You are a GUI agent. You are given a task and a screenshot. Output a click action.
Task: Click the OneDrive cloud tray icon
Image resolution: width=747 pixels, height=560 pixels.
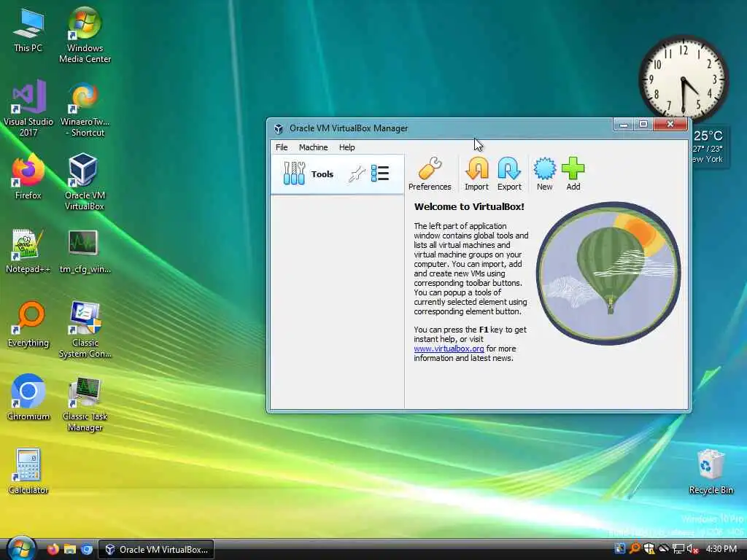(664, 549)
